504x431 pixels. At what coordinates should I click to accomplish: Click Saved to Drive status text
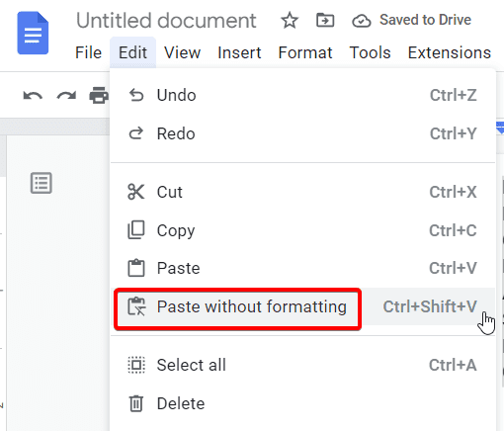425,20
